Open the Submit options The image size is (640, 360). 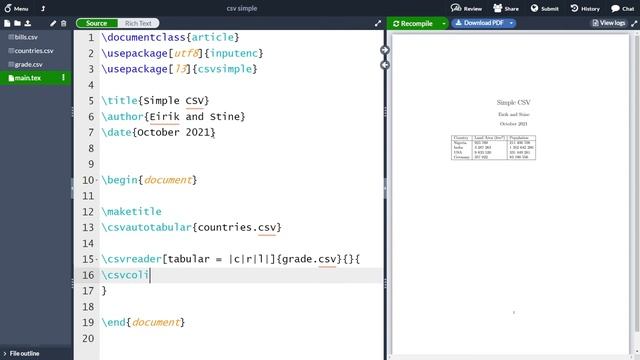click(544, 8)
